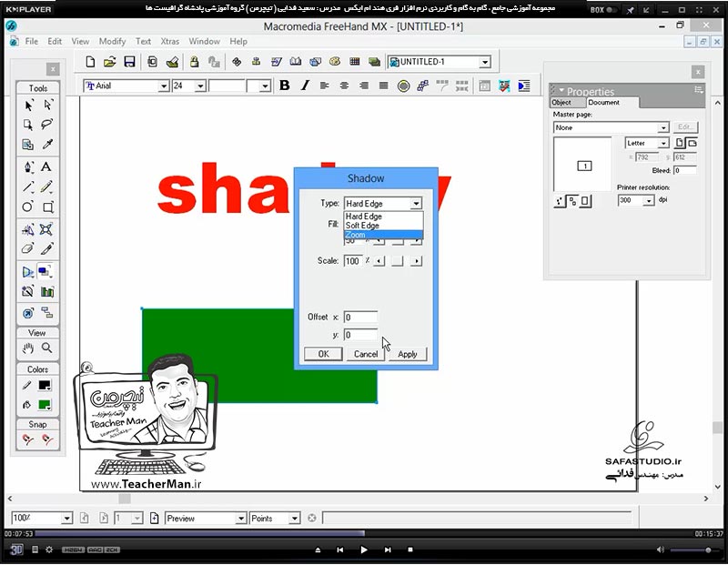Open the UNTITLED-1 document dropdown
Screen dimensions: 728x565
click(485, 62)
